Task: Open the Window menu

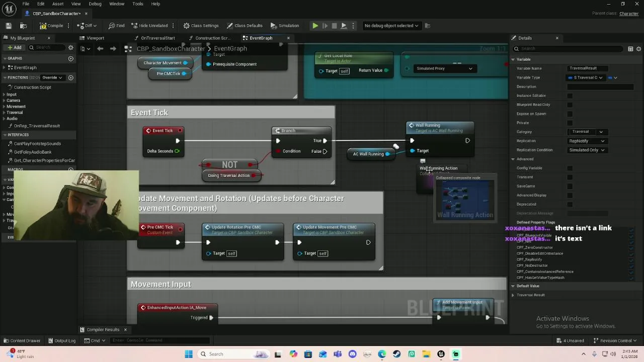Action: pos(117,4)
